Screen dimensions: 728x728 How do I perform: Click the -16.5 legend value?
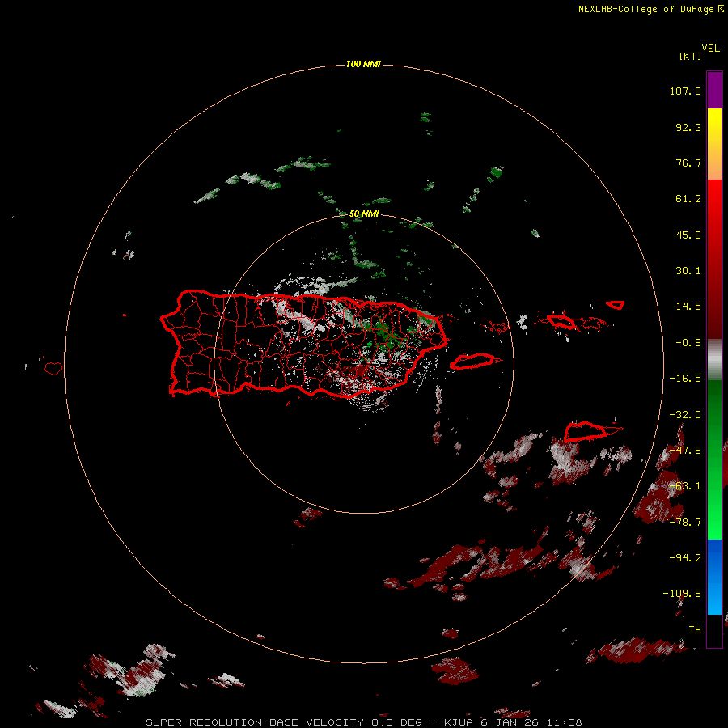click(685, 379)
